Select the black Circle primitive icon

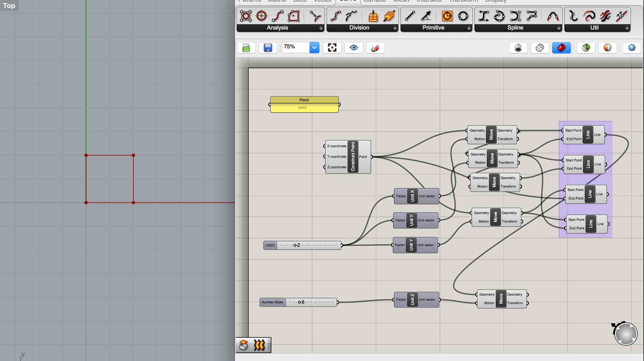(463, 16)
